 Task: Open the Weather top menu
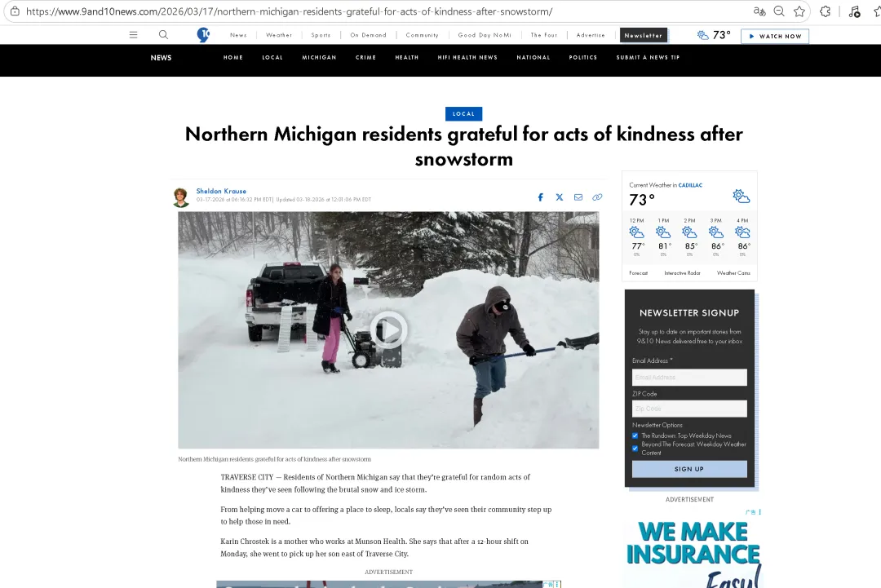pyautogui.click(x=279, y=35)
